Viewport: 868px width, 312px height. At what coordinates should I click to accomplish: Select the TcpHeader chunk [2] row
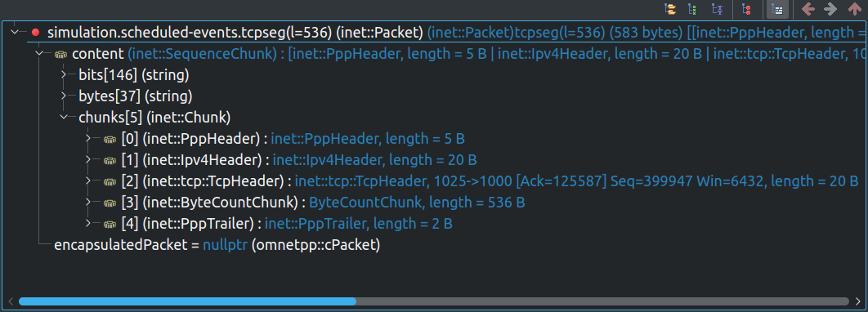(x=481, y=181)
